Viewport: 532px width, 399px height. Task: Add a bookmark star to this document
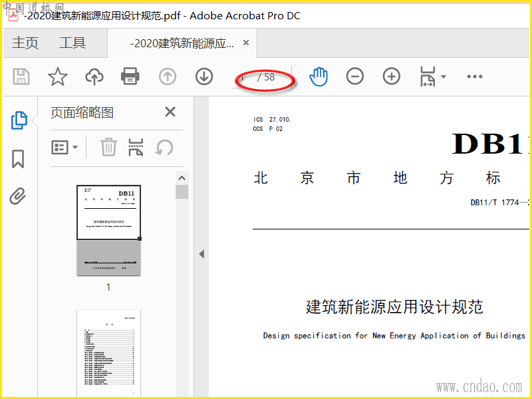coord(58,76)
